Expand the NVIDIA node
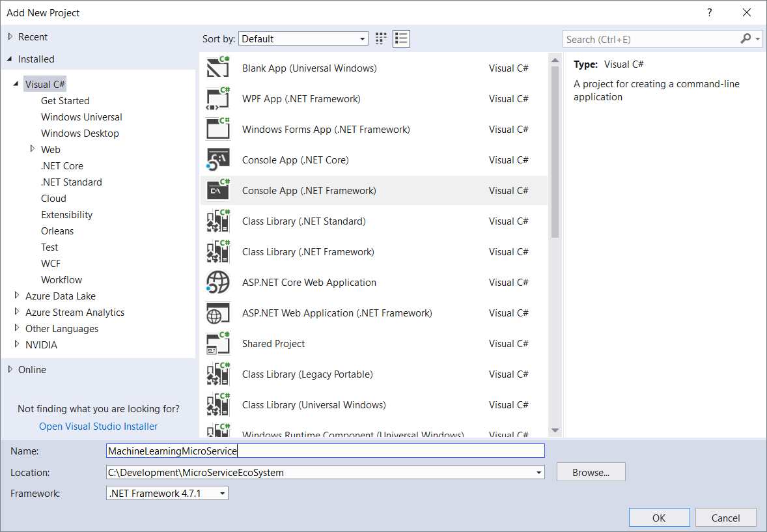Screen dimensions: 767x532 pos(17,344)
